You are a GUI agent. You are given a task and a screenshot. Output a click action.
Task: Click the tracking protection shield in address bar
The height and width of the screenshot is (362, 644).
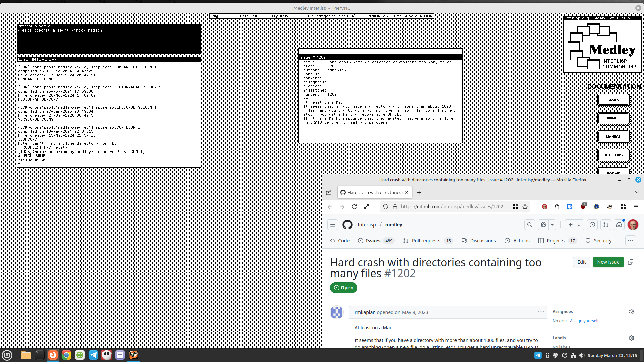pyautogui.click(x=386, y=207)
